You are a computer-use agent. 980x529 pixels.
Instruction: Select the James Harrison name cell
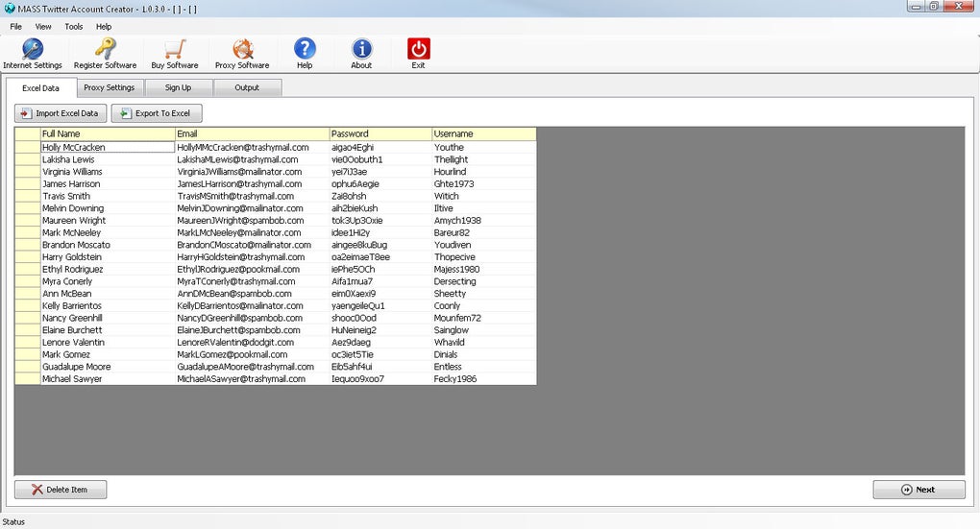108,183
